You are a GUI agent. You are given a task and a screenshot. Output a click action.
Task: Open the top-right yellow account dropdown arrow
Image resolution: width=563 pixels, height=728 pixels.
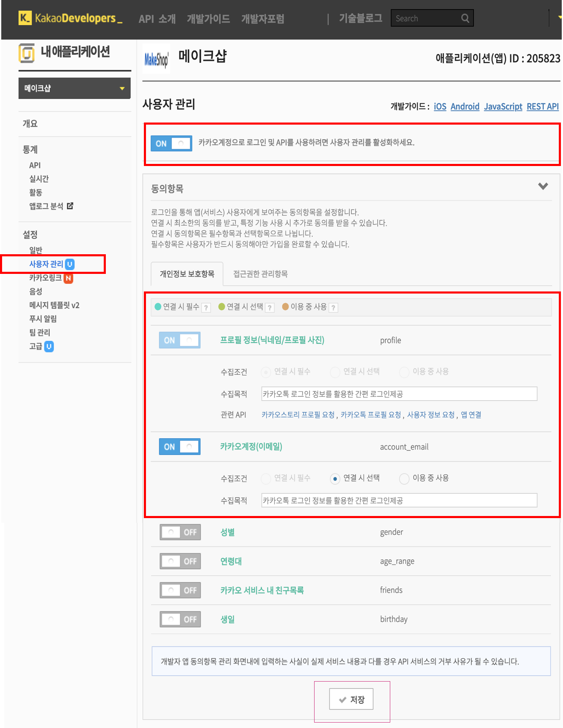click(560, 18)
